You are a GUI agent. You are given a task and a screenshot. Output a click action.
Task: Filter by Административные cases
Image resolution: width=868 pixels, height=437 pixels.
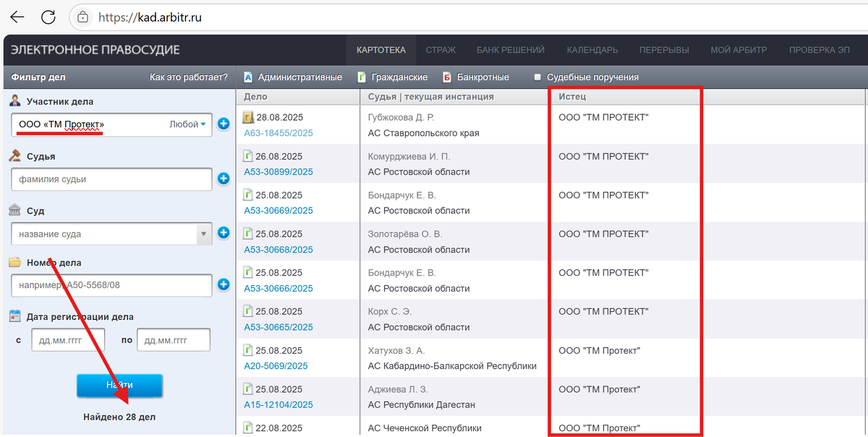tap(293, 77)
